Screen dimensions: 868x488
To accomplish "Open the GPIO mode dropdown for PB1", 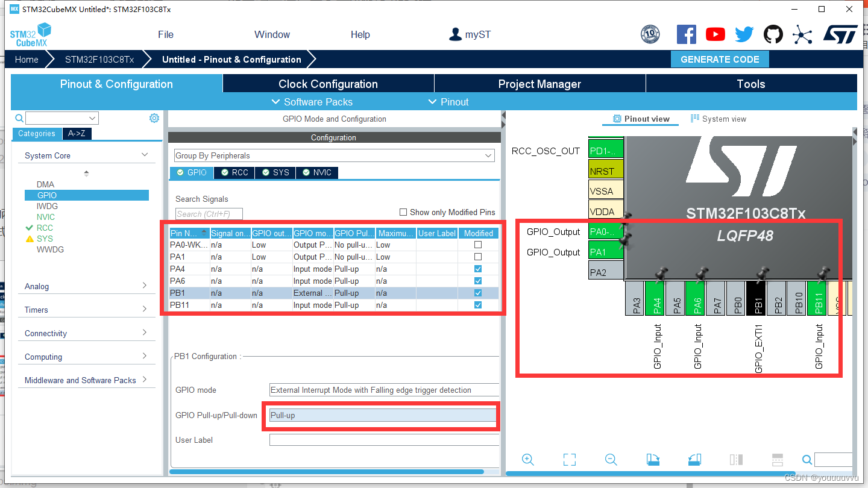I will [x=384, y=390].
